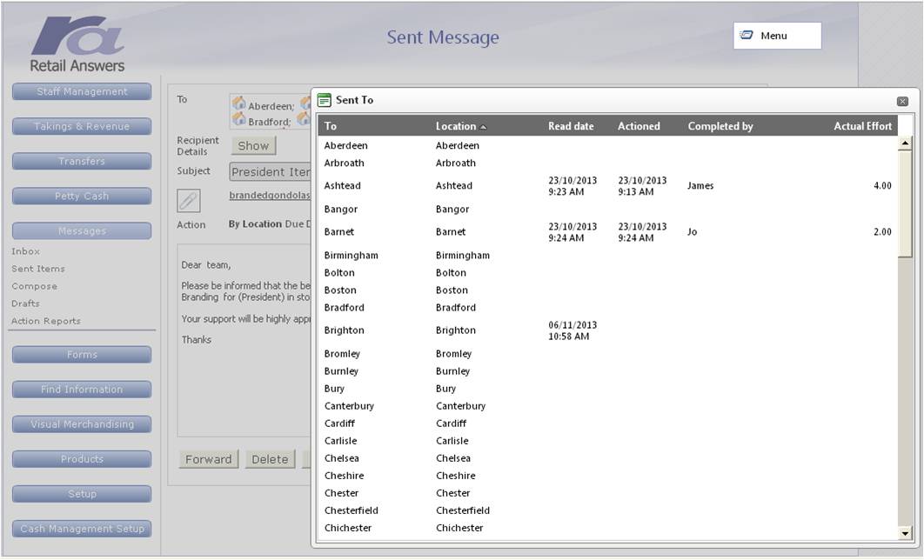
Task: Collapse the Messages section
Action: point(82,230)
